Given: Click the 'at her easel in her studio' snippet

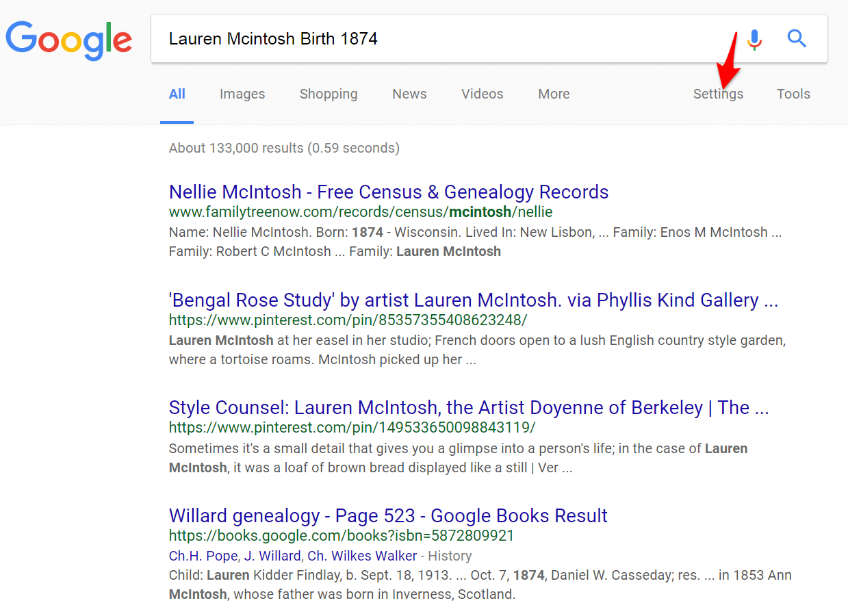Looking at the screenshot, I should coord(477,350).
